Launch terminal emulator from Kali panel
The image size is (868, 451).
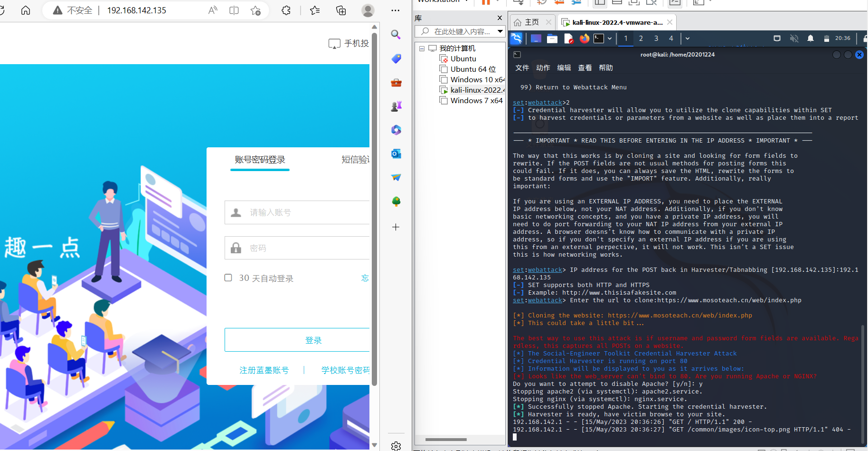[x=599, y=38]
